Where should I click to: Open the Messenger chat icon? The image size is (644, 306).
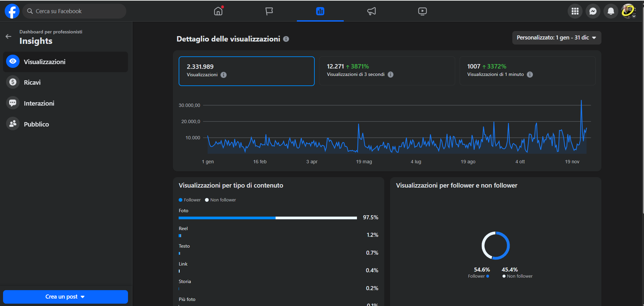point(593,11)
